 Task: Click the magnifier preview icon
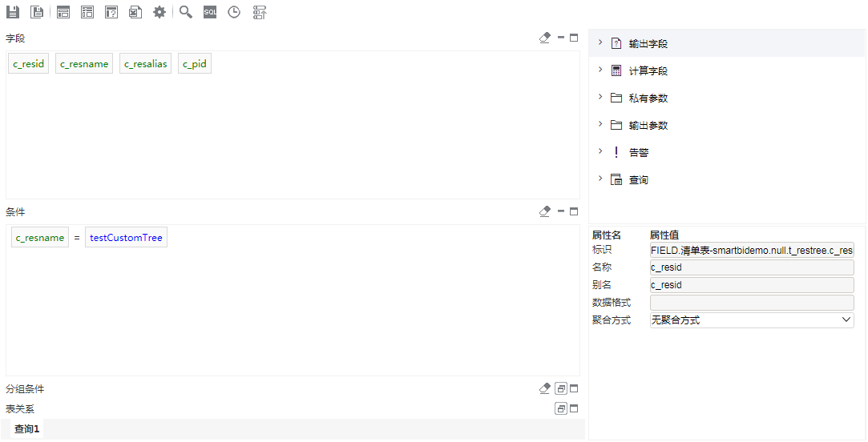[186, 12]
